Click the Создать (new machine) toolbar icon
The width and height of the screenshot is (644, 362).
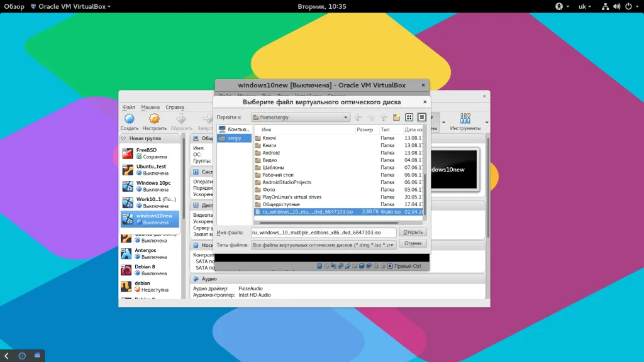(x=130, y=119)
